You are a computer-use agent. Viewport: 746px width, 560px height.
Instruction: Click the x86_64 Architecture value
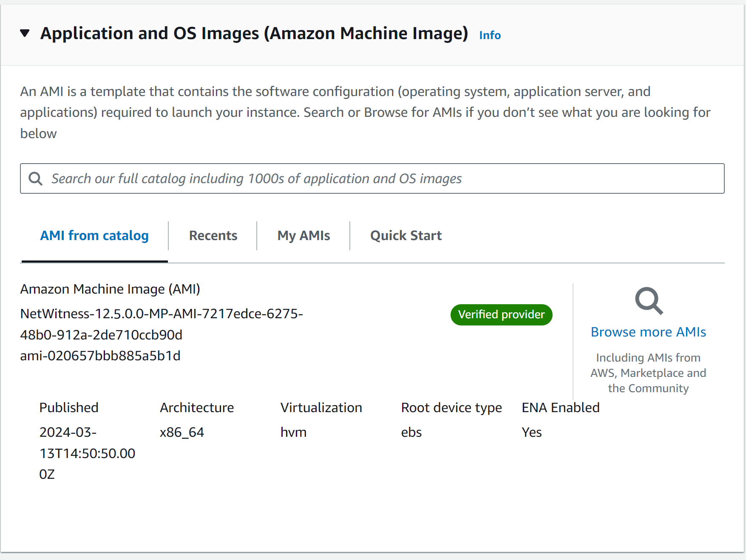182,432
